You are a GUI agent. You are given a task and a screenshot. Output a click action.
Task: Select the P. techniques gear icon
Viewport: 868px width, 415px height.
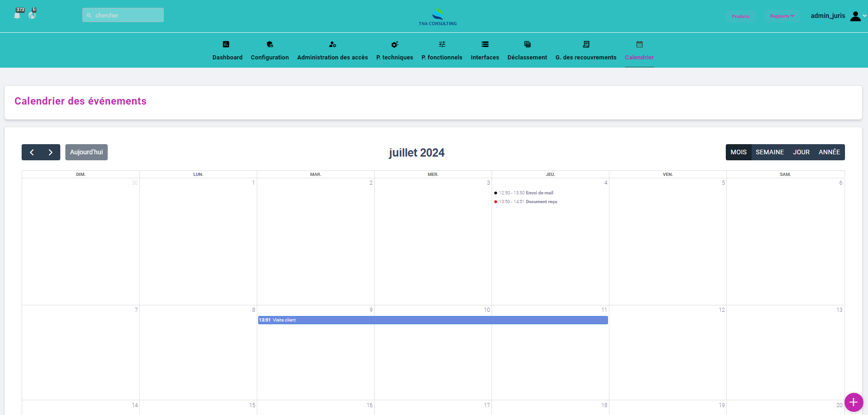point(394,44)
